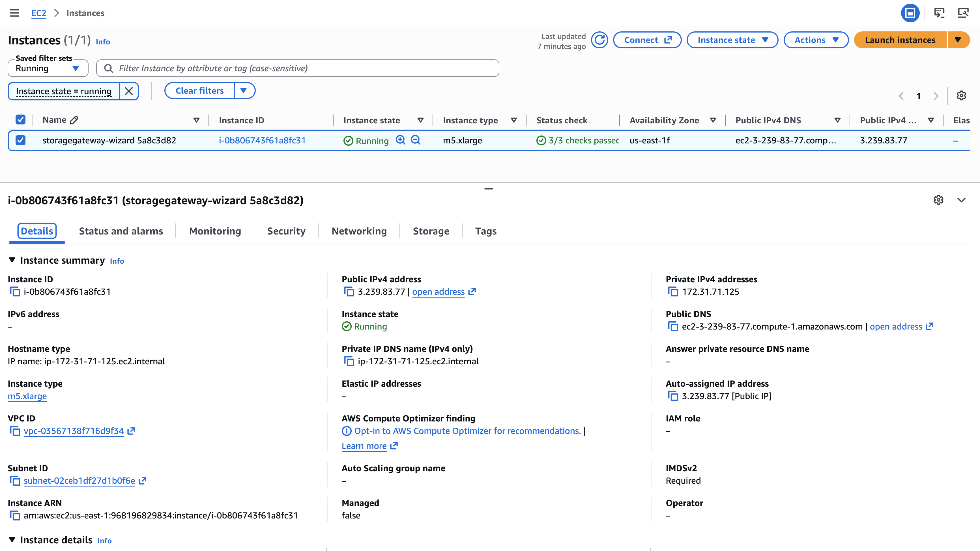
Task: Sort by Public IPv4 DNS column arrow
Action: point(837,120)
